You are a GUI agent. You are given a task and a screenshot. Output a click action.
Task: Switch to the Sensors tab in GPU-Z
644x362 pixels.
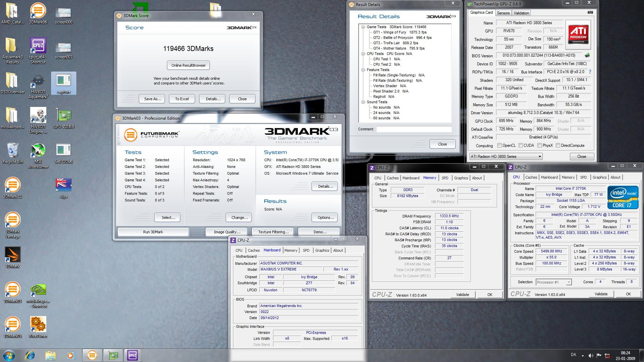(x=503, y=13)
